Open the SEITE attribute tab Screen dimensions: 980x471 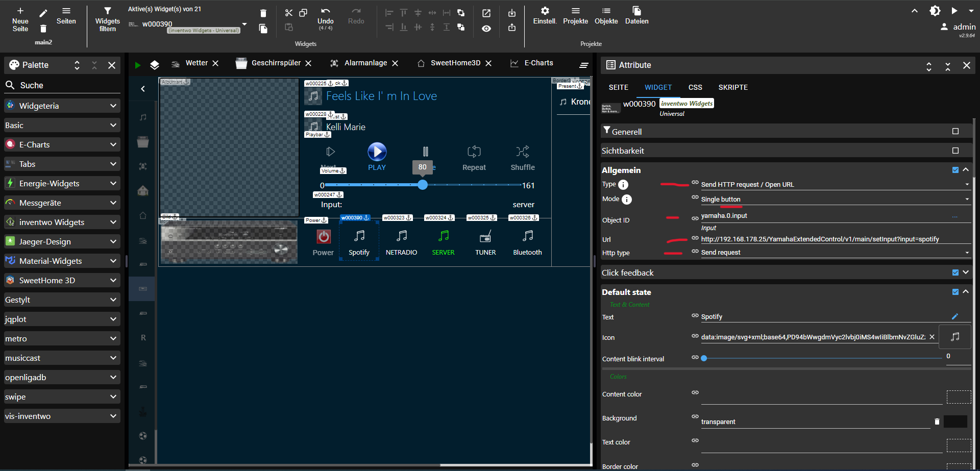(x=619, y=87)
